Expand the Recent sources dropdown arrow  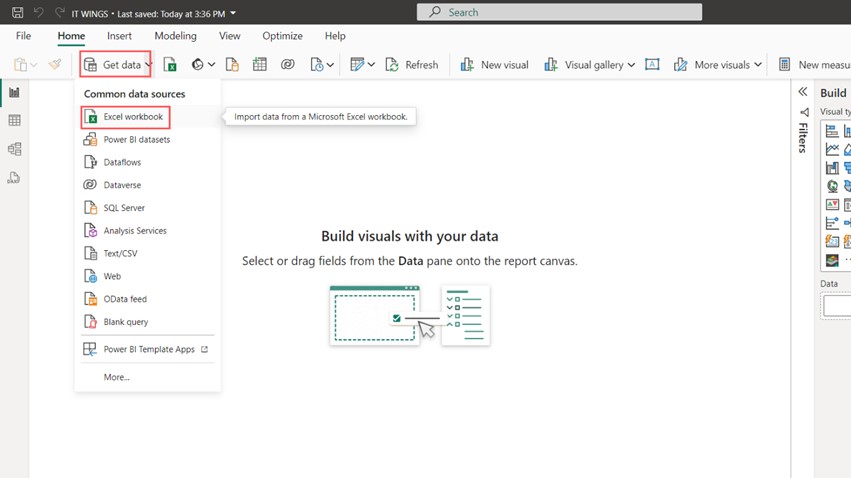(x=330, y=65)
